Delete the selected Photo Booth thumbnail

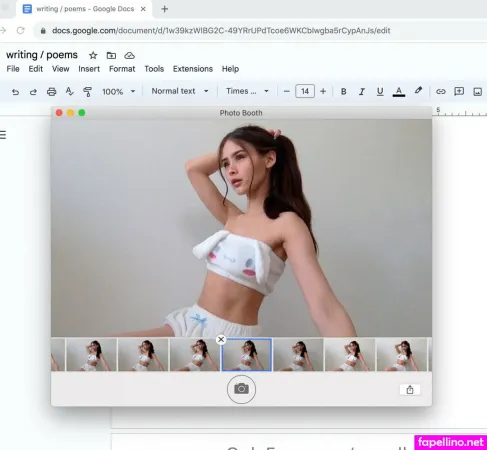(221, 340)
